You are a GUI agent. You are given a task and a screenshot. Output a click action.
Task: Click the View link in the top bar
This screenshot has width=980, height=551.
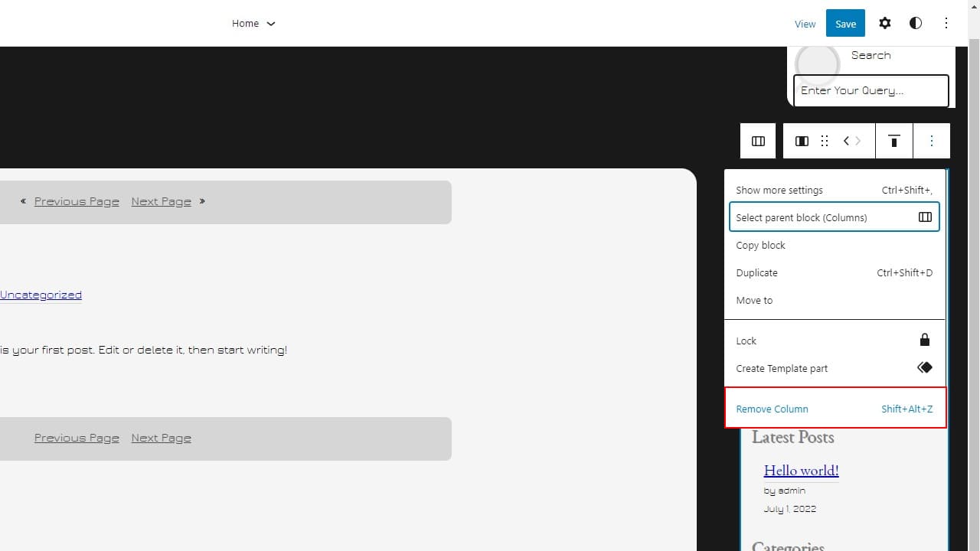805,24
